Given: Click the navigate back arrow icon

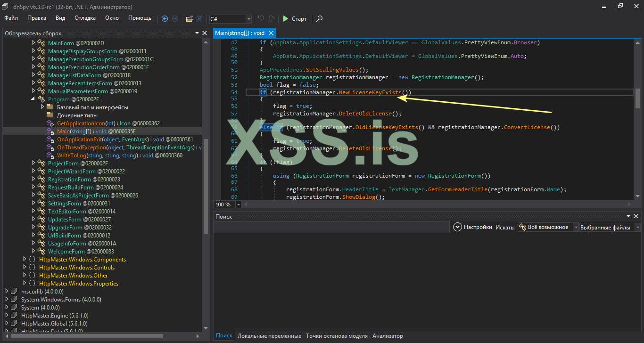Looking at the screenshot, I should (165, 19).
